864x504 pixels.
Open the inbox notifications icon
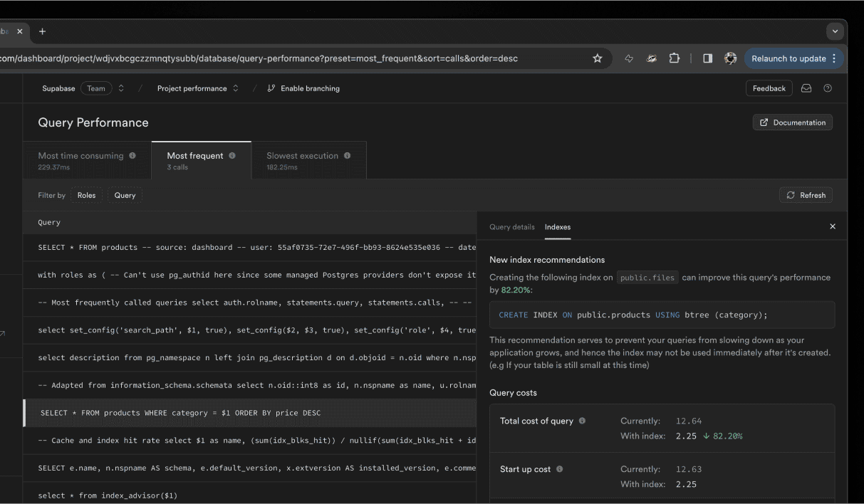tap(806, 88)
